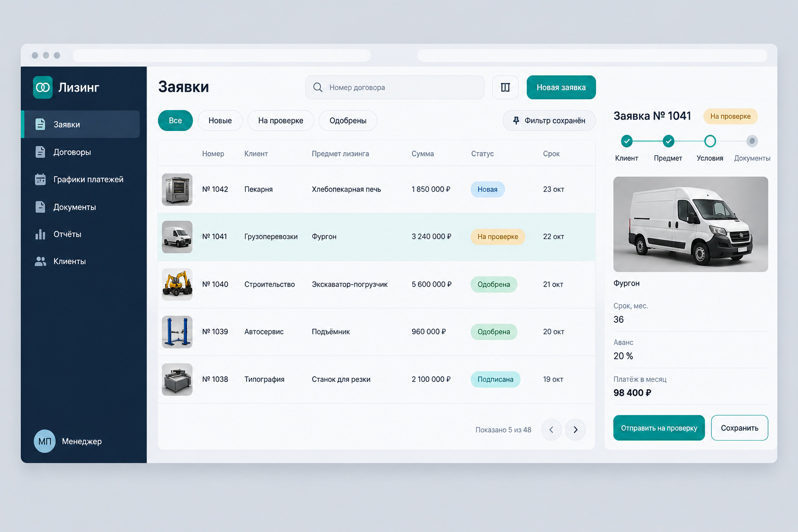
Task: Click the Лизинг logo icon
Action: [43, 87]
